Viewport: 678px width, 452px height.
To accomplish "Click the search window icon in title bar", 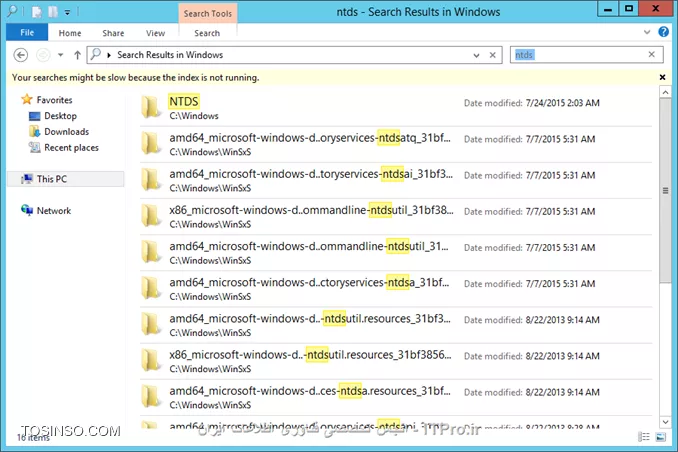I will pos(12,11).
